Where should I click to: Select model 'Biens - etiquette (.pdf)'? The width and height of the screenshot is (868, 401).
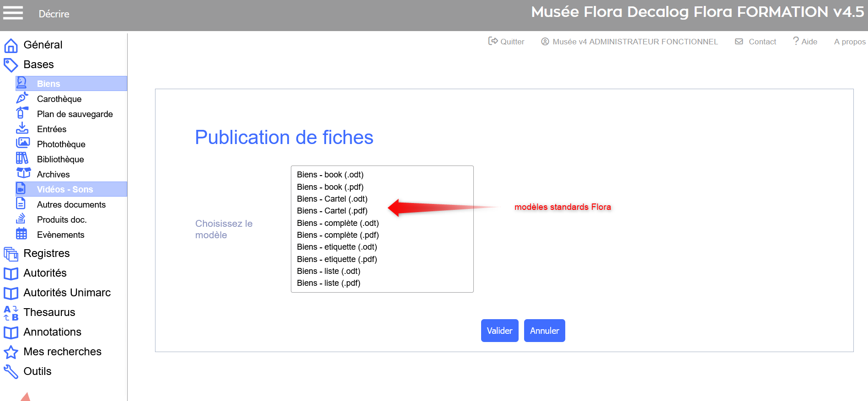pos(382,259)
